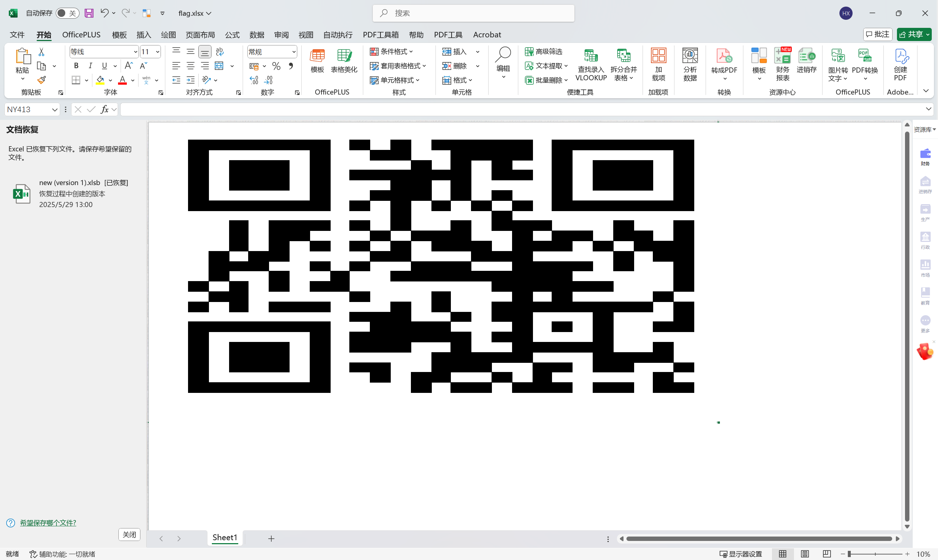Expand 单元格样式 cell styles dropdown
938x560 pixels.
395,80
